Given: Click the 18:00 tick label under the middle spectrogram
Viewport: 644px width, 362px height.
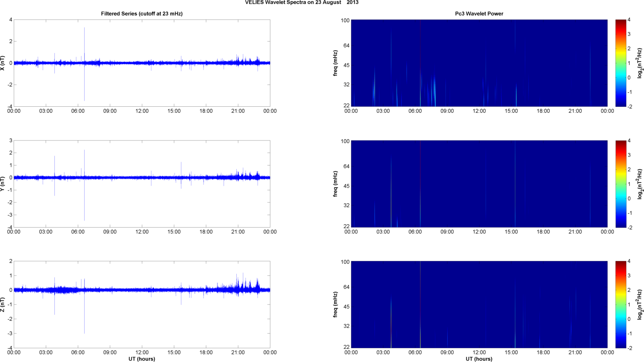Looking at the screenshot, I should coord(543,232).
